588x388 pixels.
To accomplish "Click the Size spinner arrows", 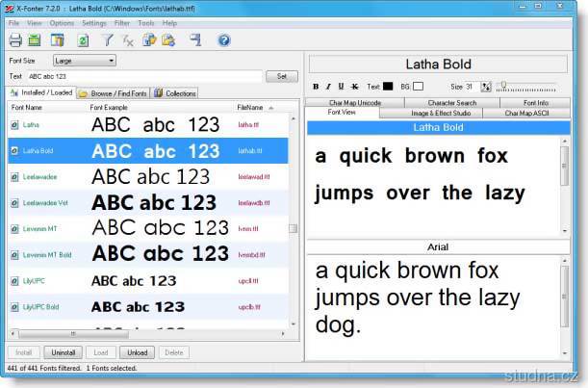I will click(x=486, y=87).
